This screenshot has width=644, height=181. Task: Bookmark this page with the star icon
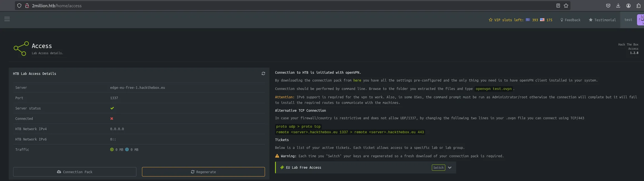tap(566, 6)
